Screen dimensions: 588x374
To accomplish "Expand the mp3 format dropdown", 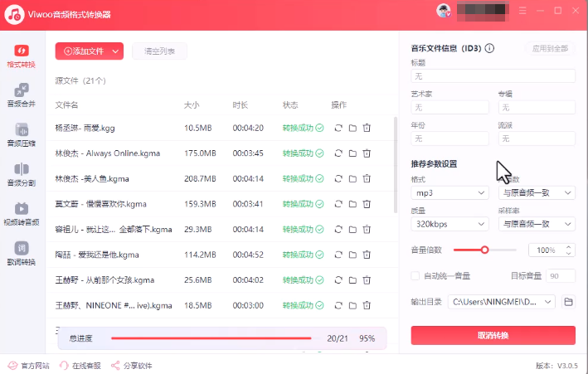I will (x=450, y=193).
